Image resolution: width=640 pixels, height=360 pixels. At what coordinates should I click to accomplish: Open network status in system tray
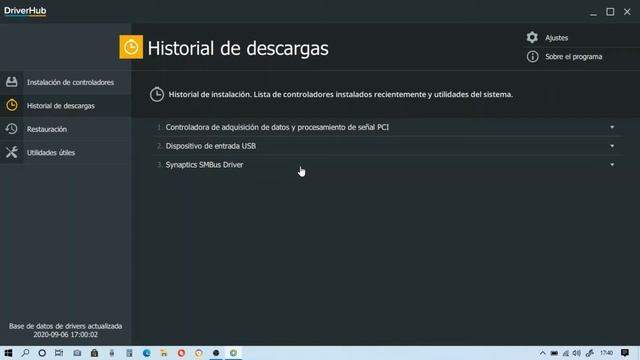pos(566,353)
